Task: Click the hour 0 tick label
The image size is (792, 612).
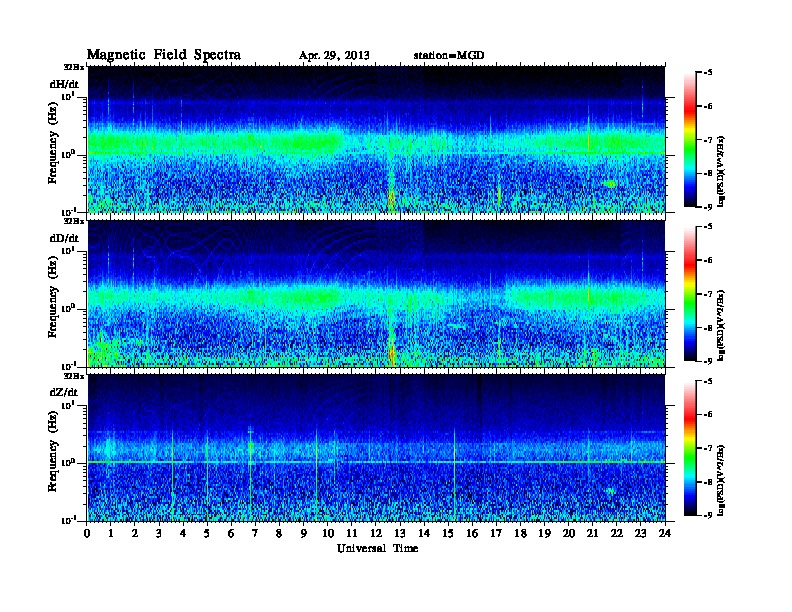Action: click(x=87, y=534)
